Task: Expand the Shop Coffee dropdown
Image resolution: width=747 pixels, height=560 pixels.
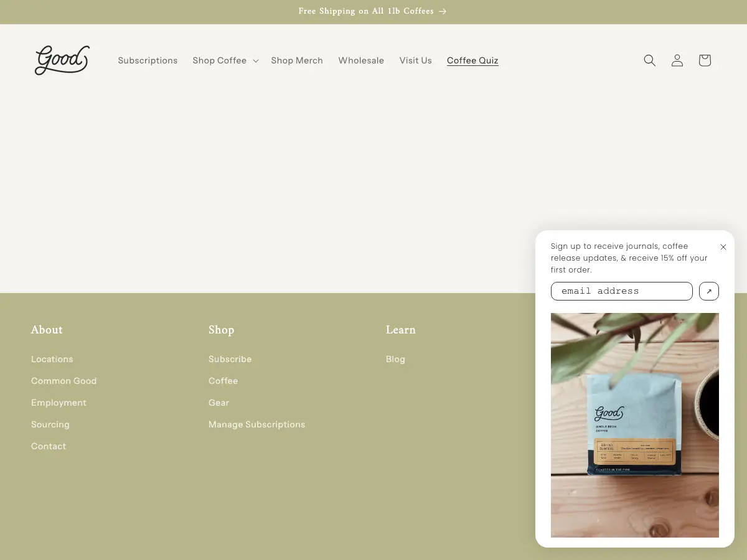Action: [225, 60]
